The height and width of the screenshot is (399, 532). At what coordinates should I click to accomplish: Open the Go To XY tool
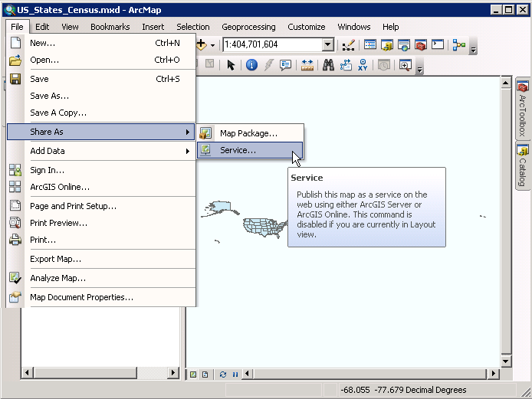coord(363,65)
